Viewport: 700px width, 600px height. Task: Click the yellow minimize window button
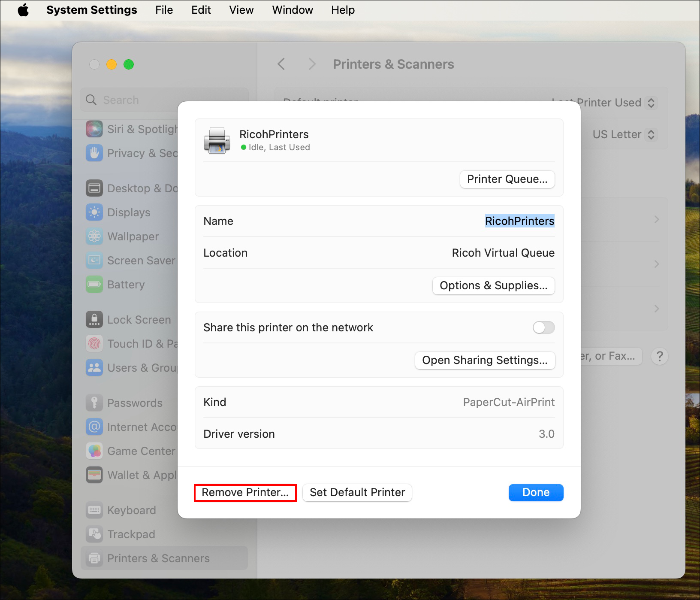pos(112,64)
